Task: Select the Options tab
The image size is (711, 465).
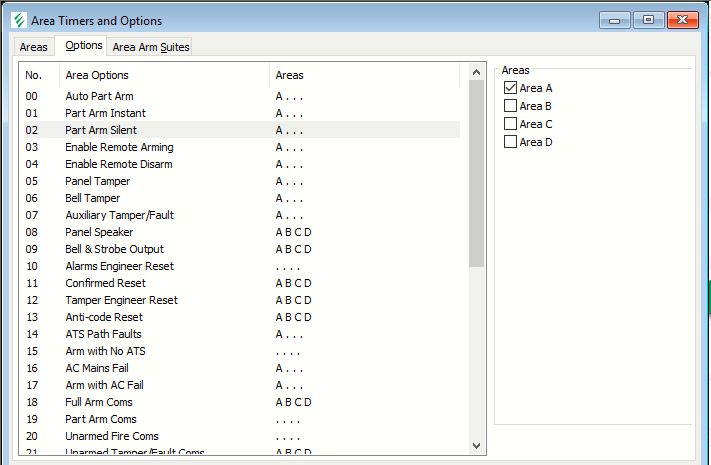Action: pyautogui.click(x=83, y=46)
